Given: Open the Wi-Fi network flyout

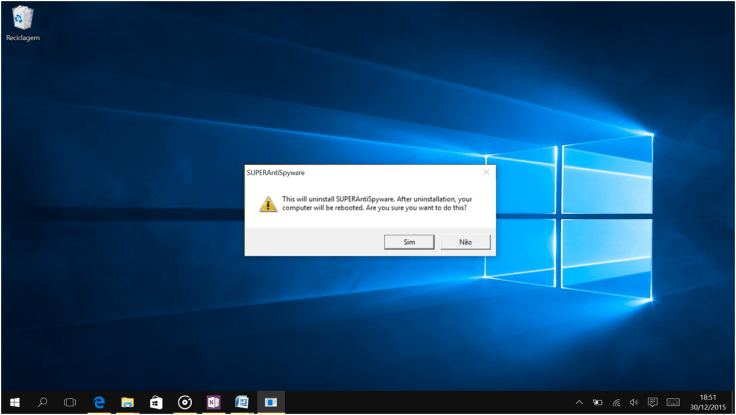Looking at the screenshot, I should (616, 402).
